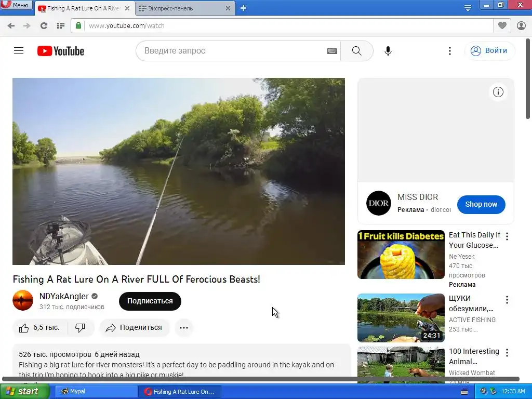Open the tab list menu icon
Image resolution: width=532 pixels, height=399 pixels.
click(x=468, y=8)
